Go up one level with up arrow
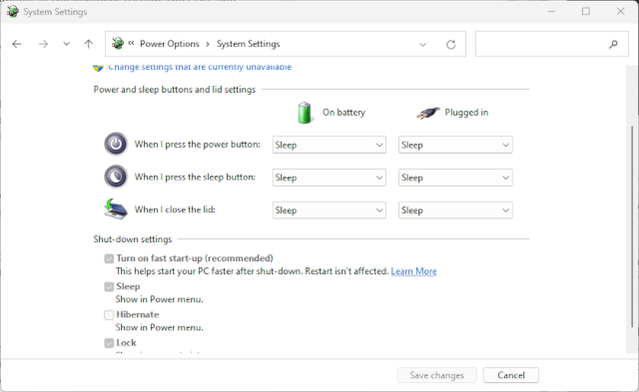The width and height of the screenshot is (639, 392). tap(88, 44)
